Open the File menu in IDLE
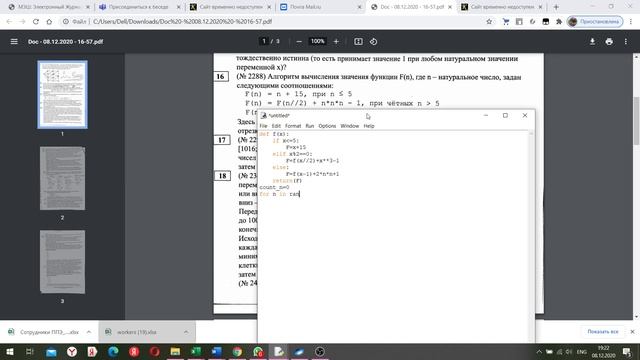 tap(263, 126)
